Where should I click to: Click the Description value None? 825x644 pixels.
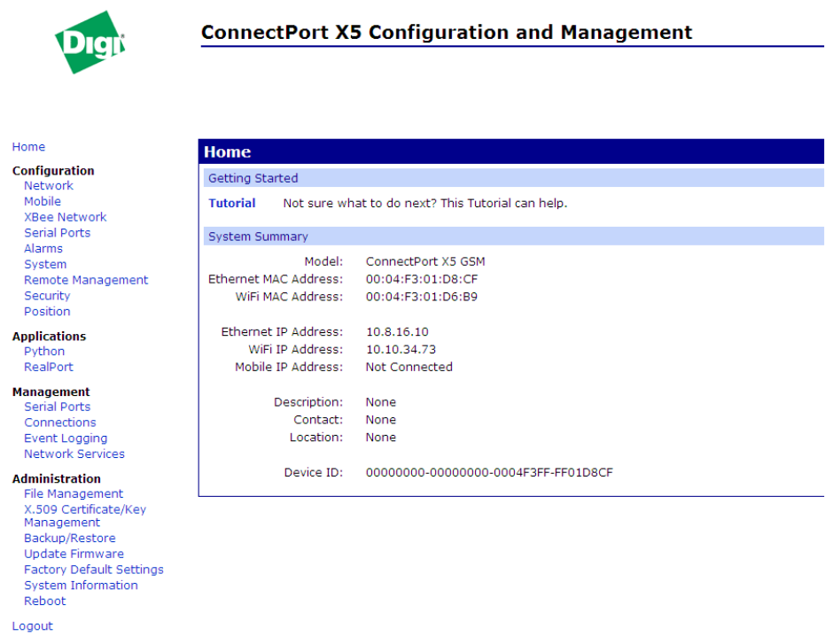click(381, 402)
